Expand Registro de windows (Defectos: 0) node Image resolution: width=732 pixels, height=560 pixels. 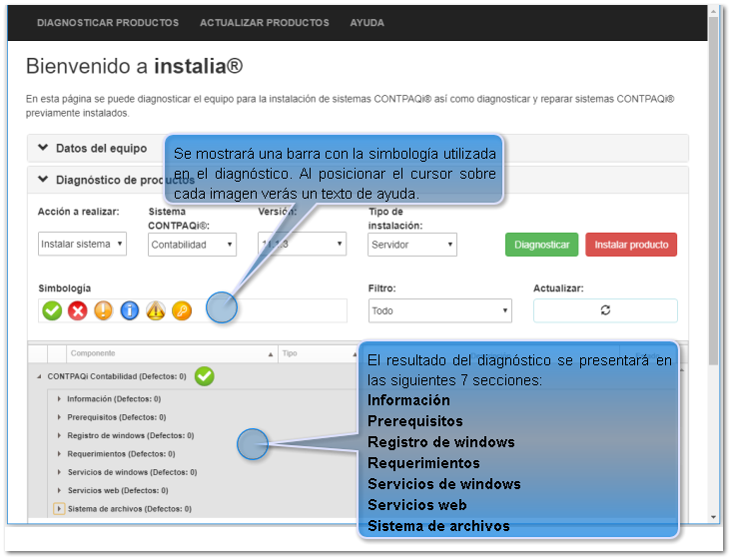(x=59, y=435)
